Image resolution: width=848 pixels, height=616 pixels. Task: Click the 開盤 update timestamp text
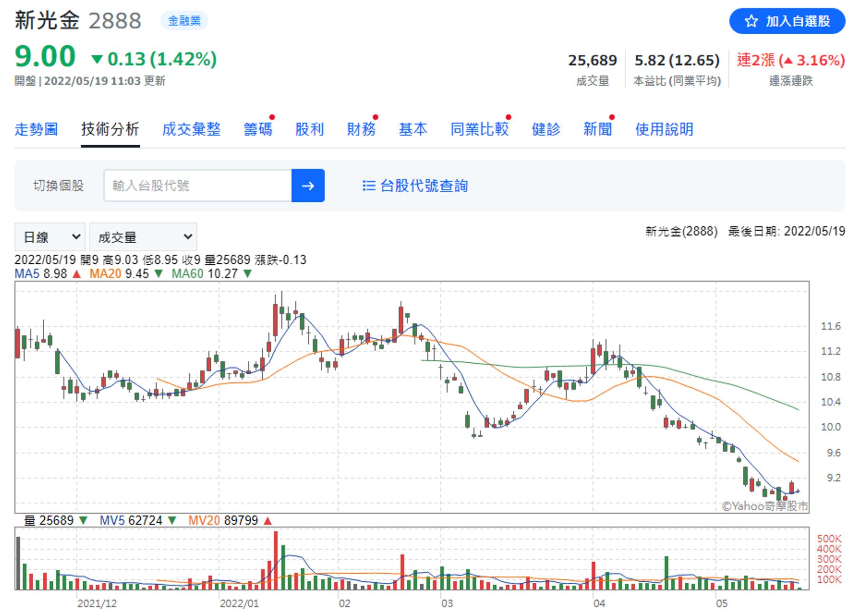click(x=90, y=81)
